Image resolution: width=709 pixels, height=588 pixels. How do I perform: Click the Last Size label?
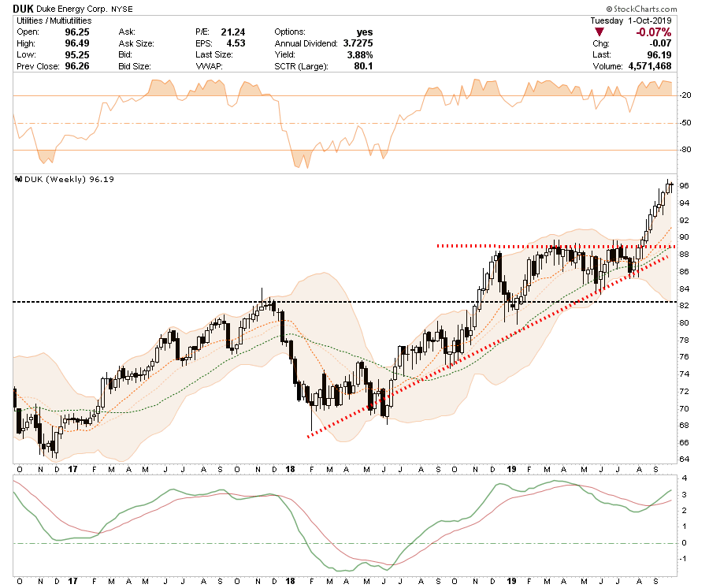coord(213,54)
